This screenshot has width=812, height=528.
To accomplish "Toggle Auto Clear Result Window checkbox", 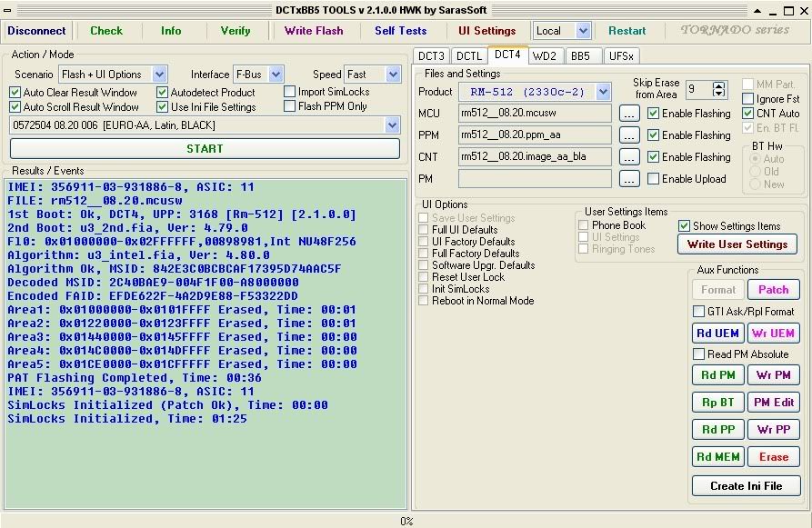I will tap(15, 93).
